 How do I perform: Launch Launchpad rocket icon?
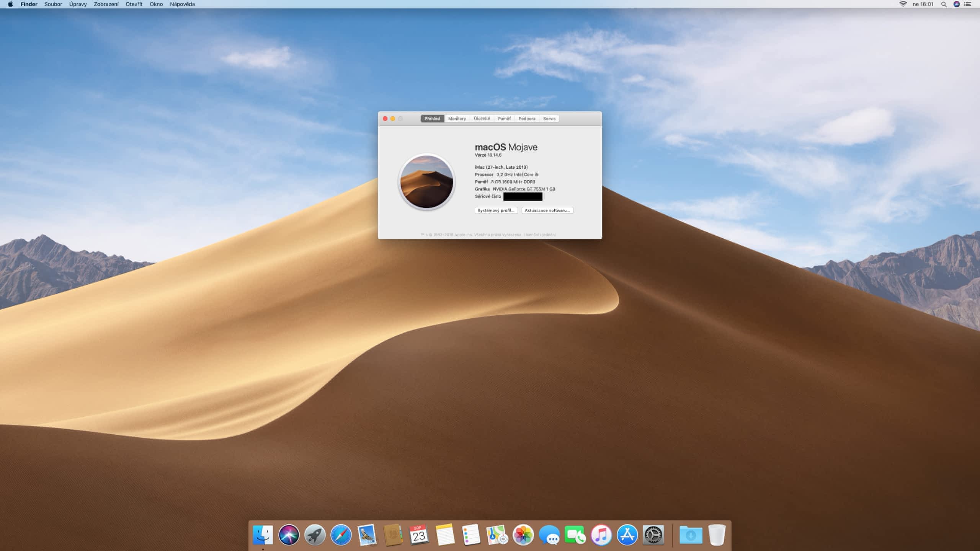click(315, 535)
